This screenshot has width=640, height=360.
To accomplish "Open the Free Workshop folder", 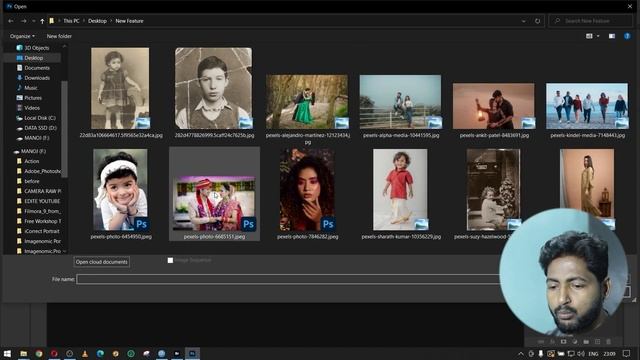I will point(38,221).
